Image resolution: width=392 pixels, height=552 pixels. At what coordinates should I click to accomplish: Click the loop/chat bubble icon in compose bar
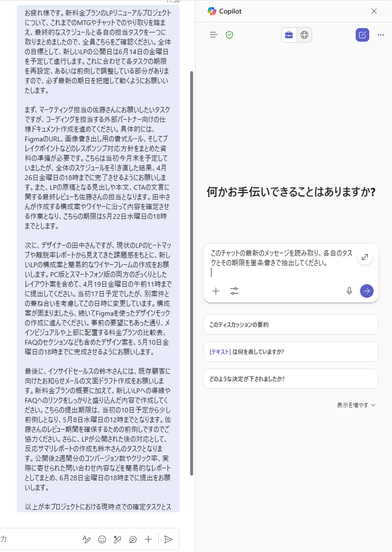[x=133, y=539]
